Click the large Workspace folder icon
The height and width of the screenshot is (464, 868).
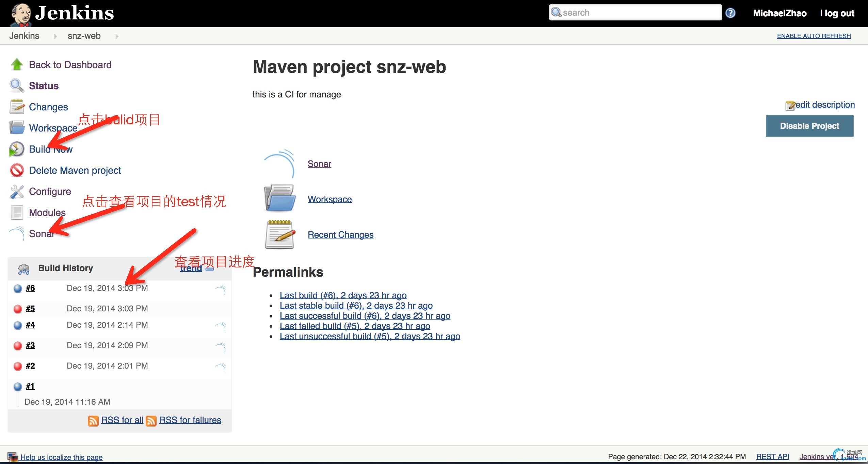(279, 199)
